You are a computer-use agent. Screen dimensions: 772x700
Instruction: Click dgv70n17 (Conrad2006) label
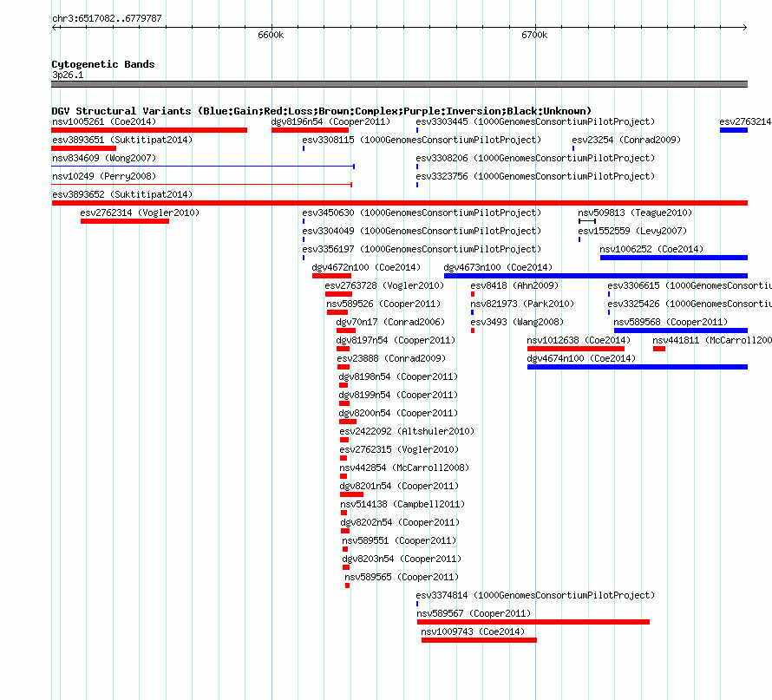[390, 322]
